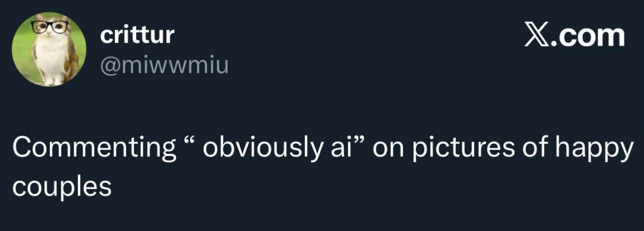Image resolution: width=644 pixels, height=231 pixels.
Task: Open the crittur display name
Action: point(137,35)
